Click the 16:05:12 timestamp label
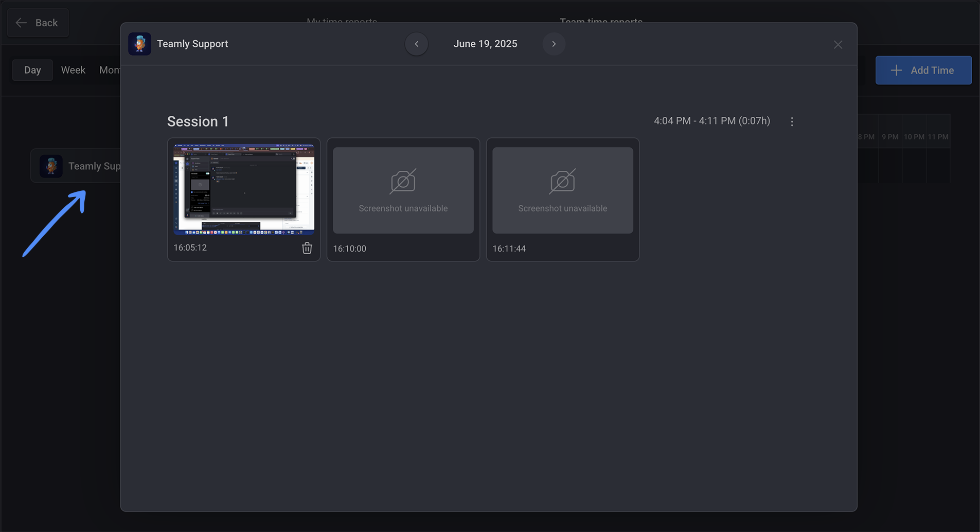The width and height of the screenshot is (980, 532). point(190,247)
